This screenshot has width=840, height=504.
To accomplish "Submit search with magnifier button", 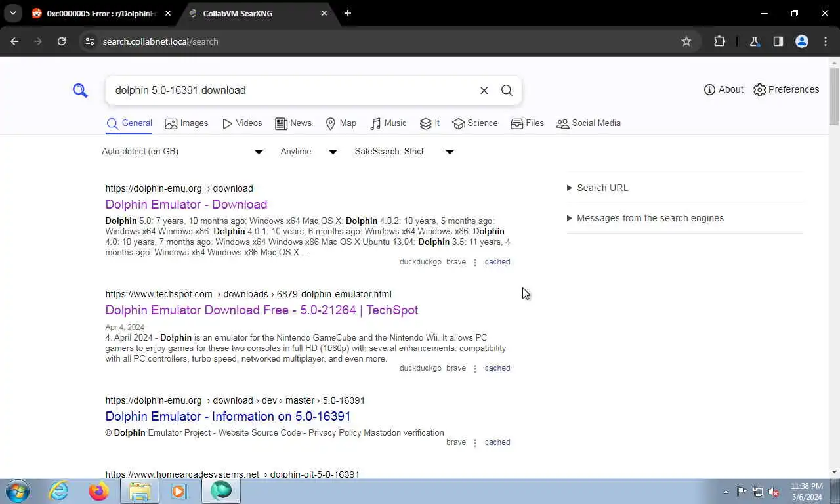I will [x=507, y=91].
